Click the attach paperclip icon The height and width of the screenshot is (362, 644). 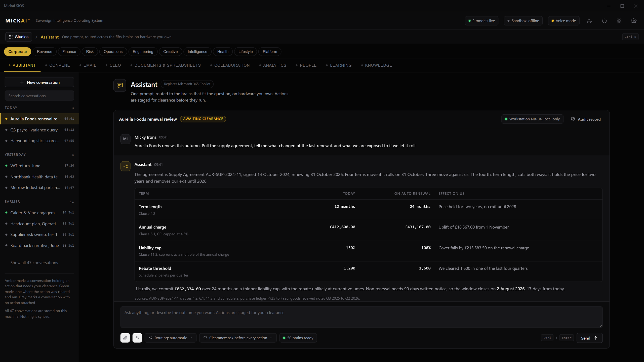125,338
